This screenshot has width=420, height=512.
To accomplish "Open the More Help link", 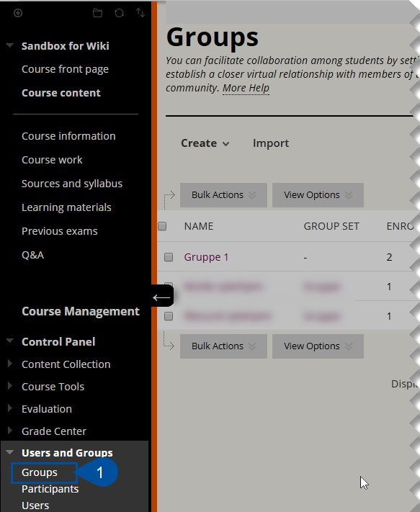I will [x=246, y=88].
